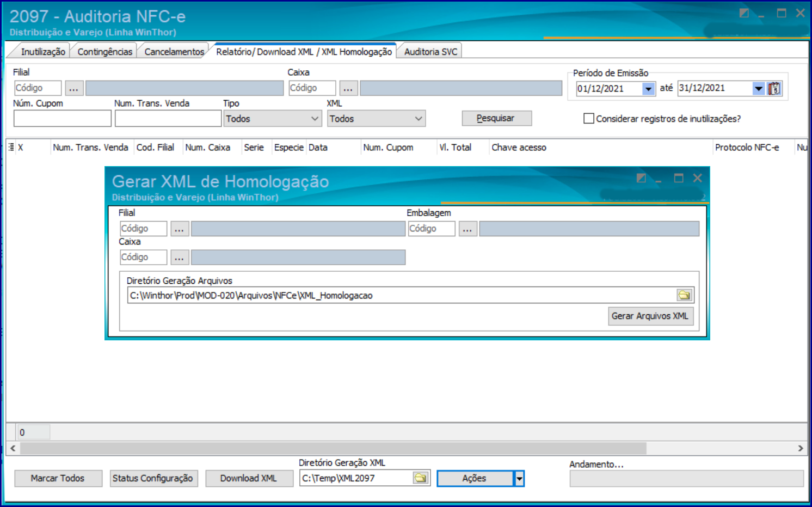
Task: Click Embalagem Código field in dialog
Action: pos(432,229)
